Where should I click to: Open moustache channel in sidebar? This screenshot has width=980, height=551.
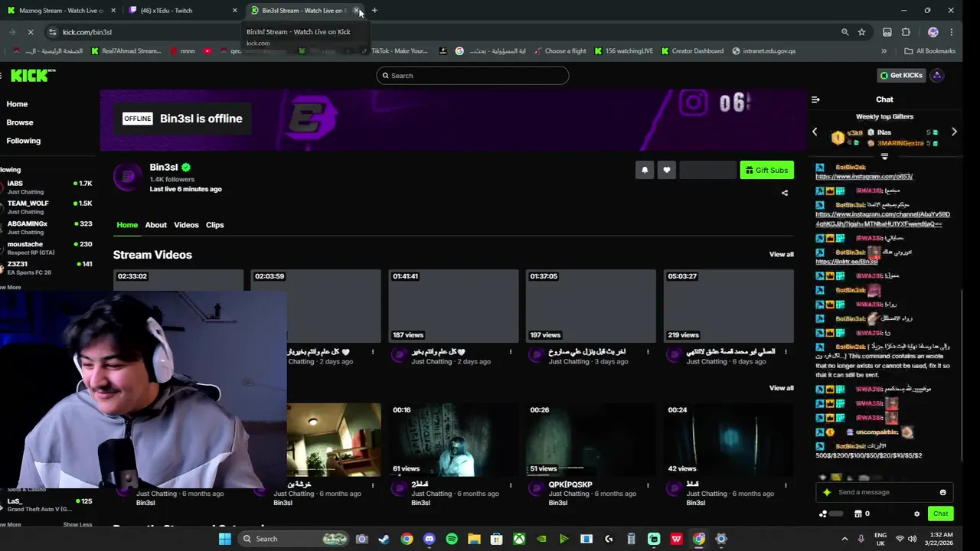(47, 248)
